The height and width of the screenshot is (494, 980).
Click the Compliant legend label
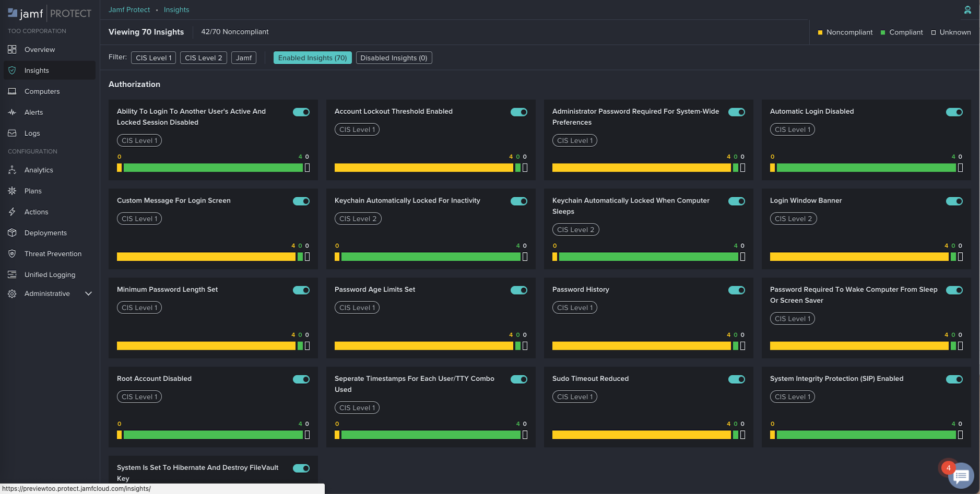click(x=906, y=32)
